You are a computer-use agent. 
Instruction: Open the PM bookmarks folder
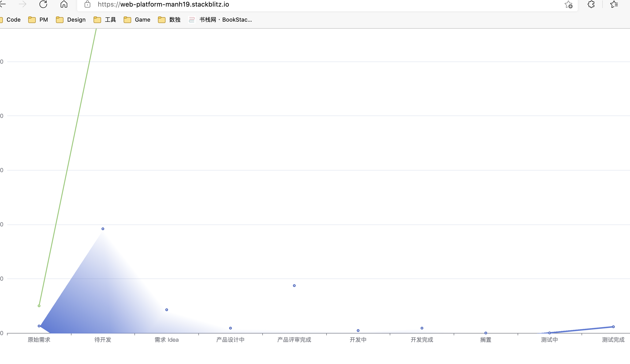tap(38, 19)
